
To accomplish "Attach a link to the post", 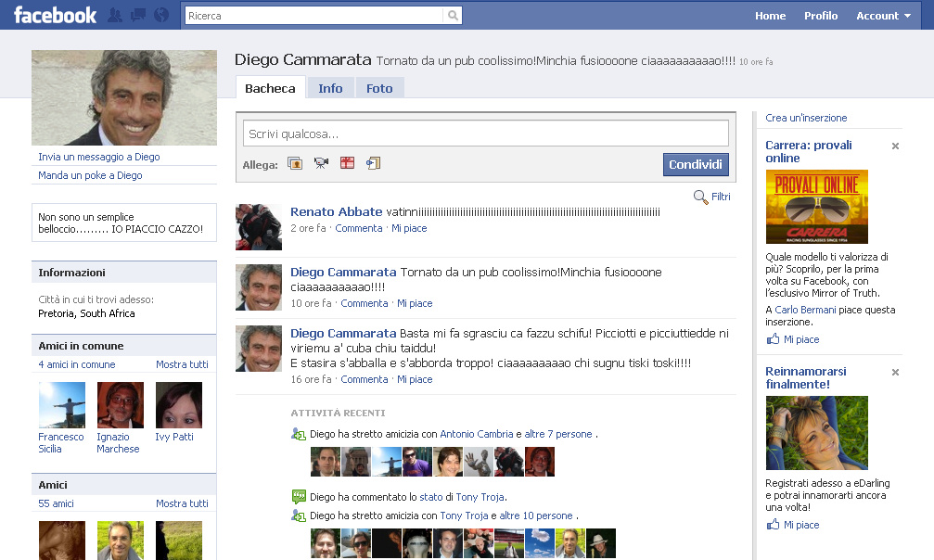I will click(374, 164).
